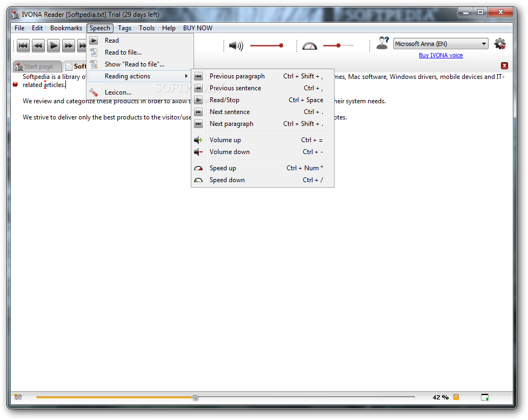The width and height of the screenshot is (528, 420).
Task: Choose Next paragraph reading action
Action: coord(263,124)
